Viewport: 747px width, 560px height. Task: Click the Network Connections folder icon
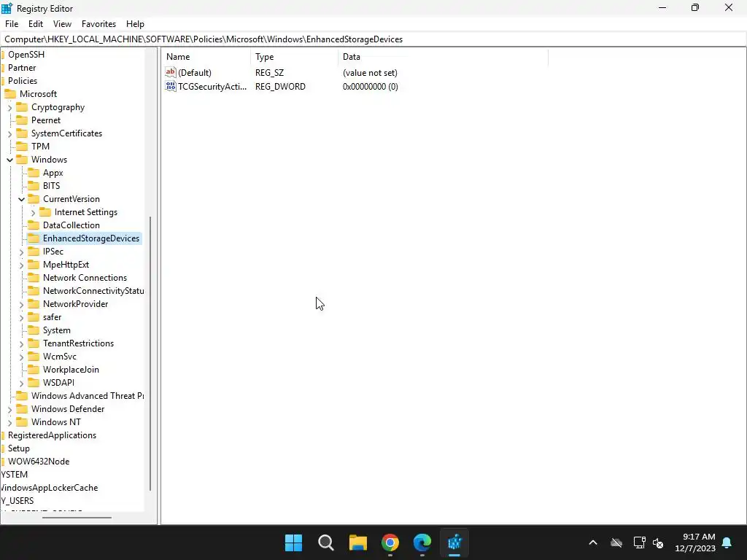(x=34, y=277)
